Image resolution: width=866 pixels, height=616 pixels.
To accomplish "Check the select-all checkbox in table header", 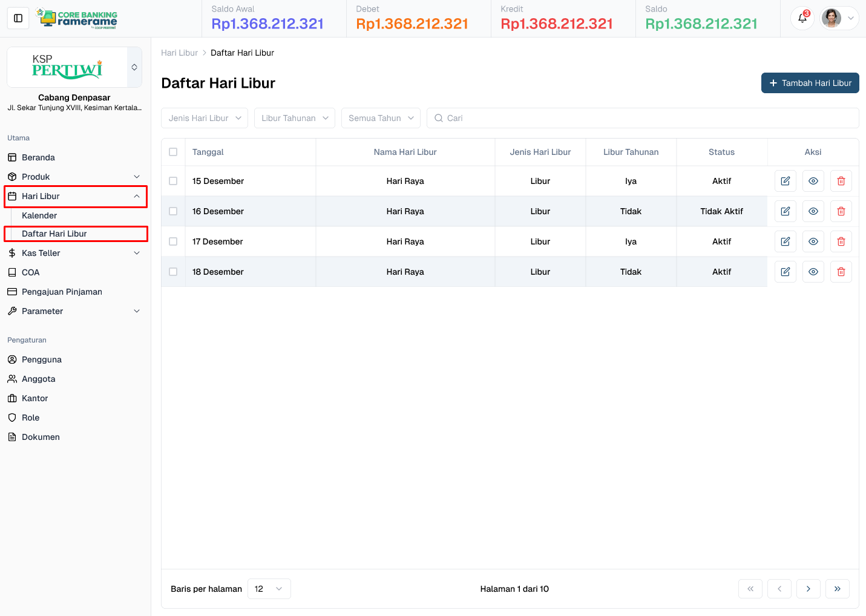I will (x=173, y=152).
